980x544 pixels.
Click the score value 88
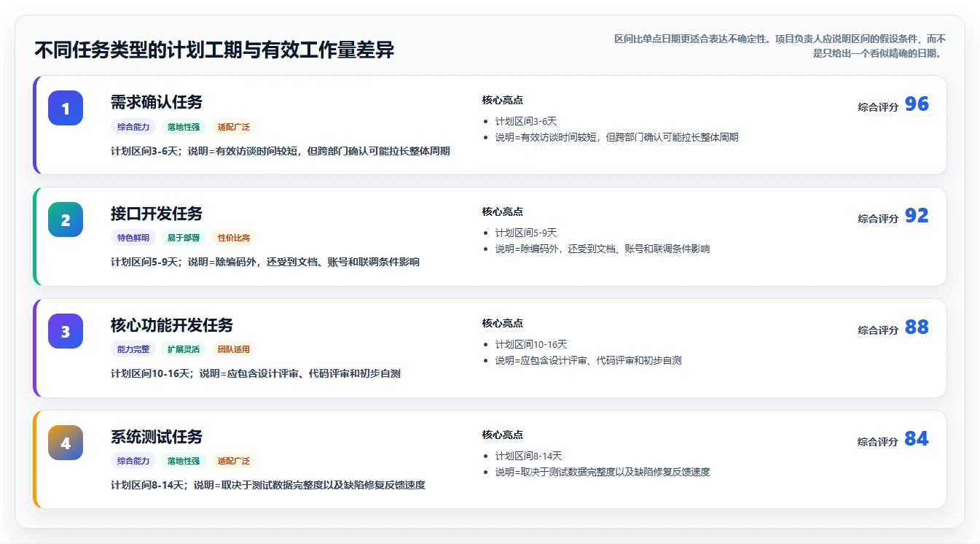[917, 327]
